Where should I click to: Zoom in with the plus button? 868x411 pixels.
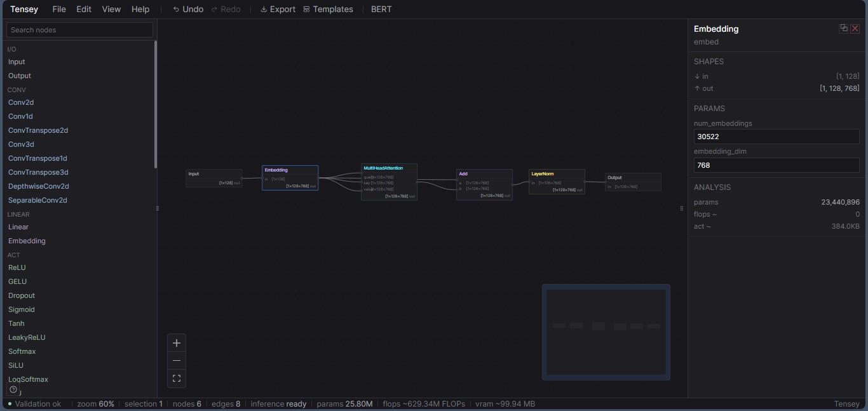click(177, 343)
